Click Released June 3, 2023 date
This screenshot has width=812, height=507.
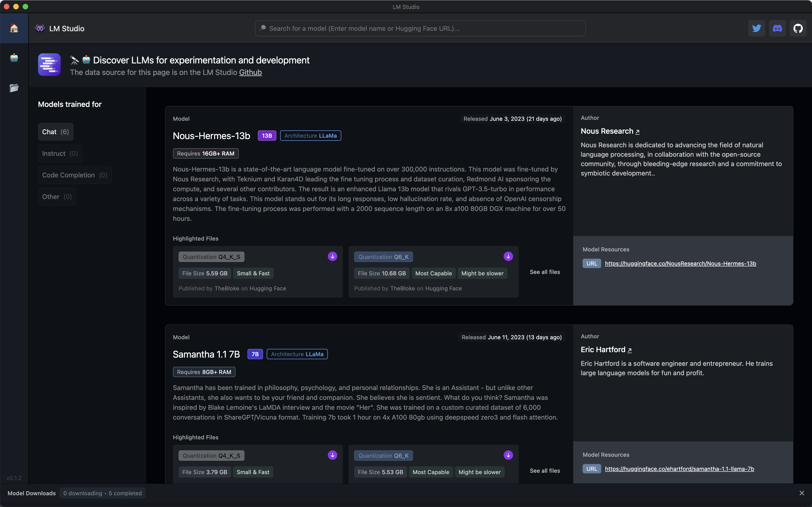(x=513, y=119)
